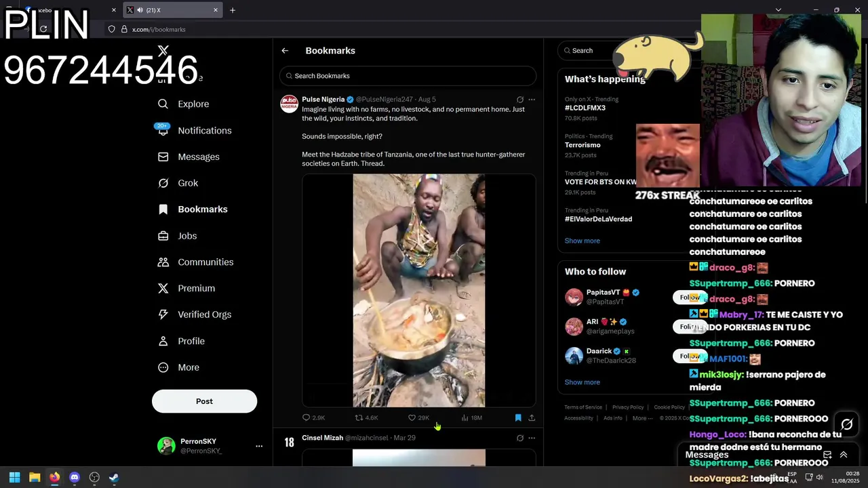Open PerronSKY account options menu

tap(258, 446)
